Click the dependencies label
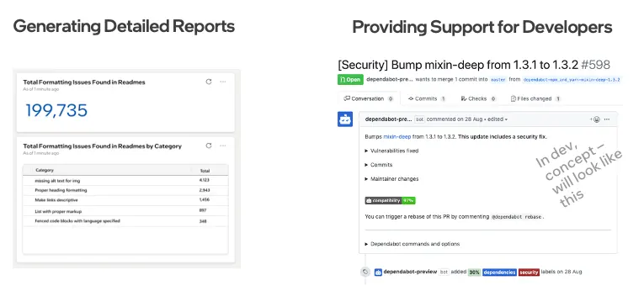Viewport: 644px width, 307px height. pos(499,273)
